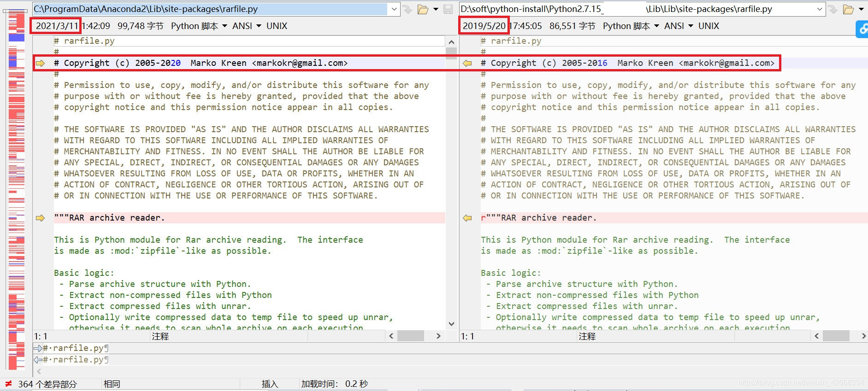Click left pane 1: 1 cursor position

41,337
